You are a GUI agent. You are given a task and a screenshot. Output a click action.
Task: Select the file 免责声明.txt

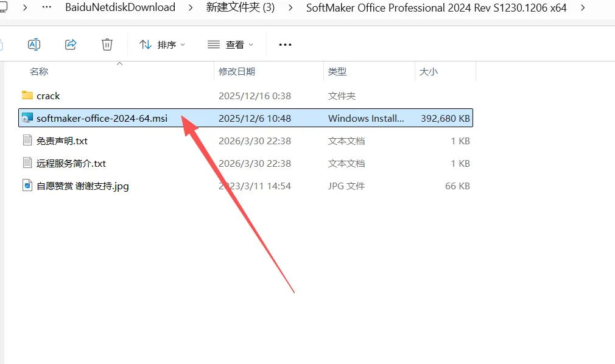tap(62, 141)
